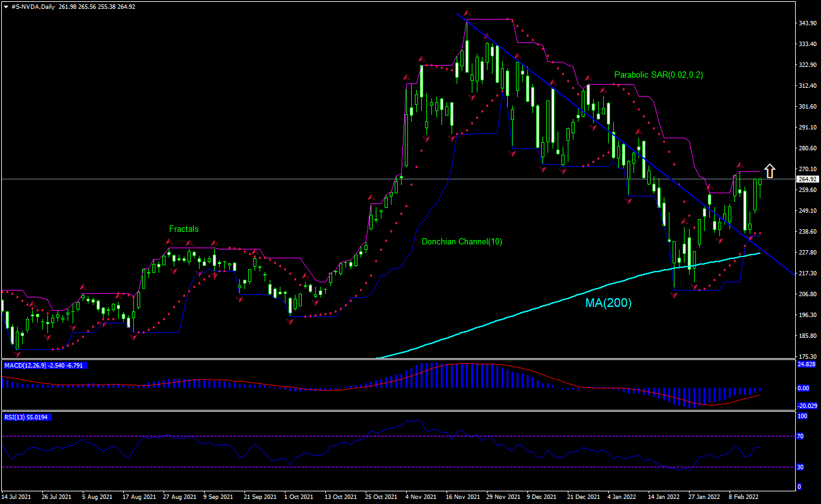Open the dropdown triangle beside #S-NVDA,Daily

pos(6,6)
